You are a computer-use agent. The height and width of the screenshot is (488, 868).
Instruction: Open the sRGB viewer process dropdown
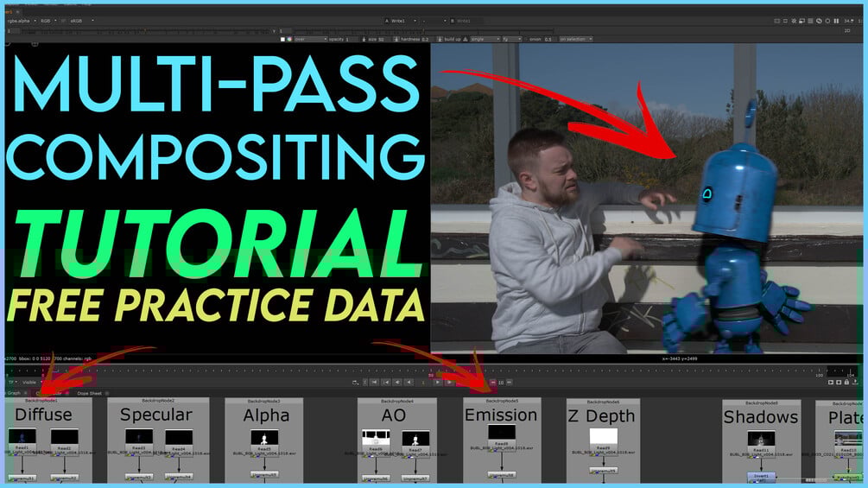(82, 21)
